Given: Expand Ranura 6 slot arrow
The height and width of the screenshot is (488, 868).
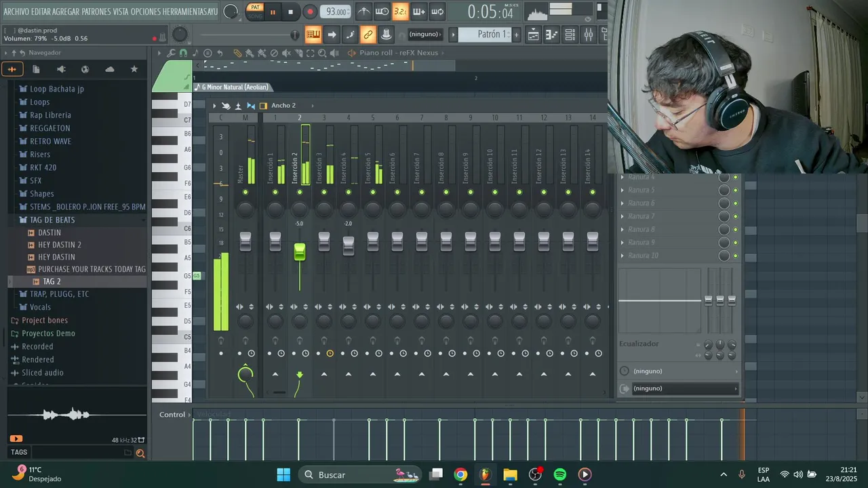Looking at the screenshot, I should point(623,203).
